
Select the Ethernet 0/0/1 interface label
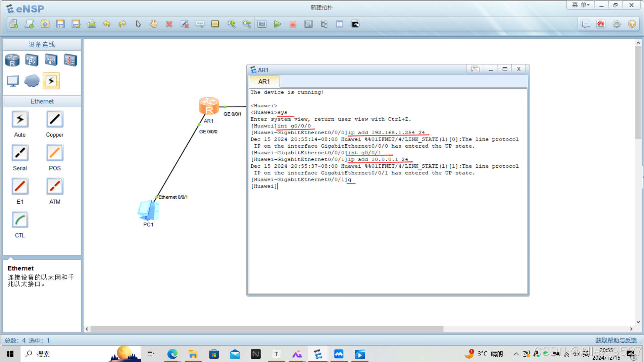point(173,197)
